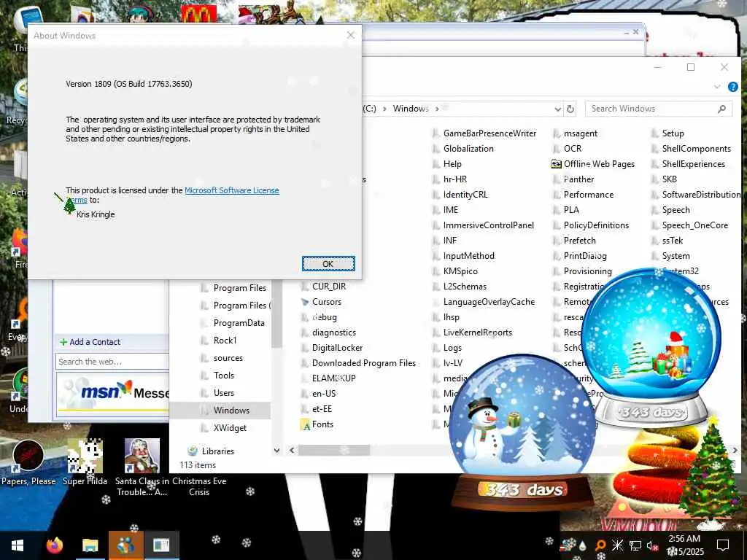Open Firefox from the taskbar
This screenshot has width=747, height=560.
(x=54, y=545)
